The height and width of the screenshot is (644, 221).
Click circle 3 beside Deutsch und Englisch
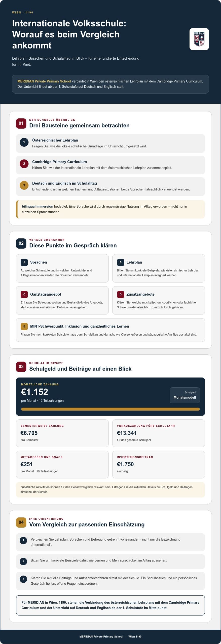(24, 185)
